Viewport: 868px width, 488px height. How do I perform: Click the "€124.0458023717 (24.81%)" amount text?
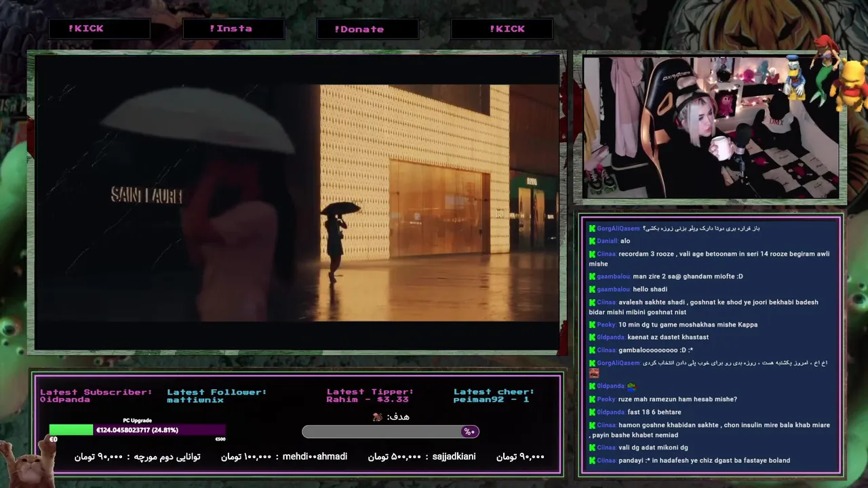(137, 430)
